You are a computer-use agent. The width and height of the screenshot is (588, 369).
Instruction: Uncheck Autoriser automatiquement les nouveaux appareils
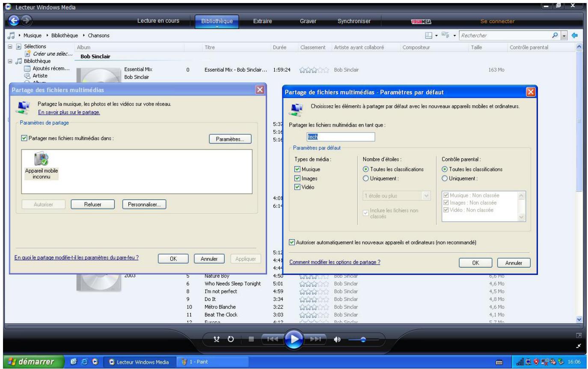point(292,242)
